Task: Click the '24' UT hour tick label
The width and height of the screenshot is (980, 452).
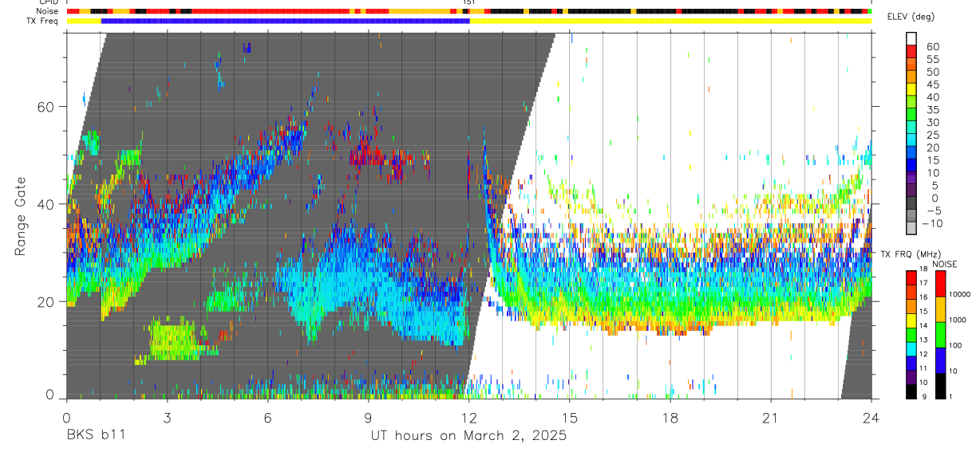Action: [871, 419]
